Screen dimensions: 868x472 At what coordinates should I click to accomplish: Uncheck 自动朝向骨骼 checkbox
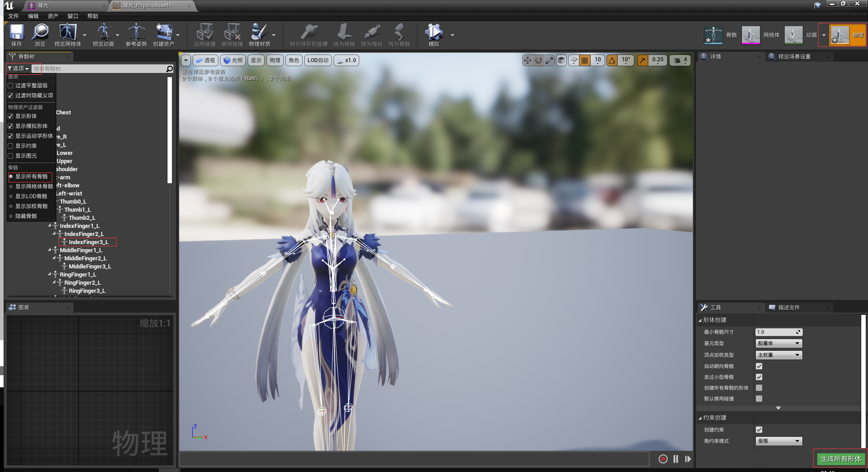[759, 366]
